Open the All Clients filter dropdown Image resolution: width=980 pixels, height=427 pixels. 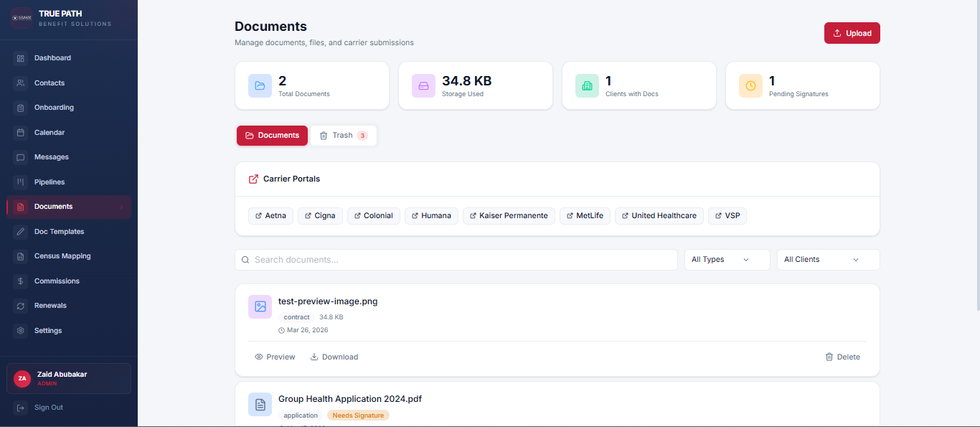pos(828,260)
